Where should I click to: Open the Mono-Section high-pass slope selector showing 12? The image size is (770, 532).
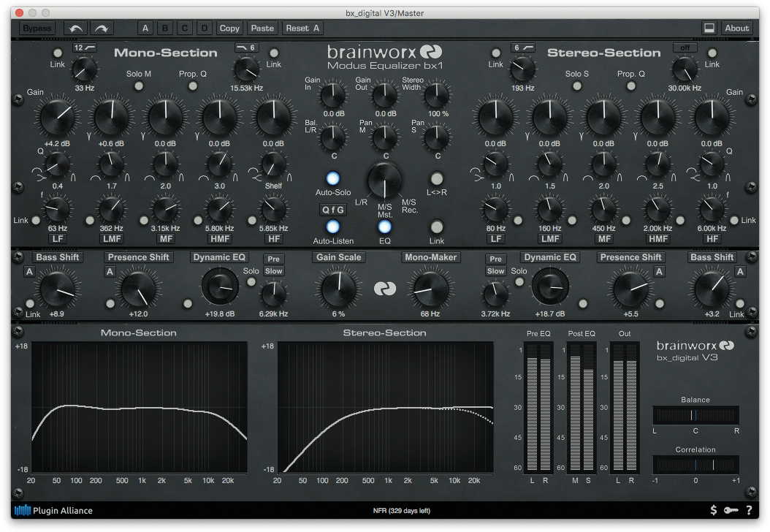point(84,47)
